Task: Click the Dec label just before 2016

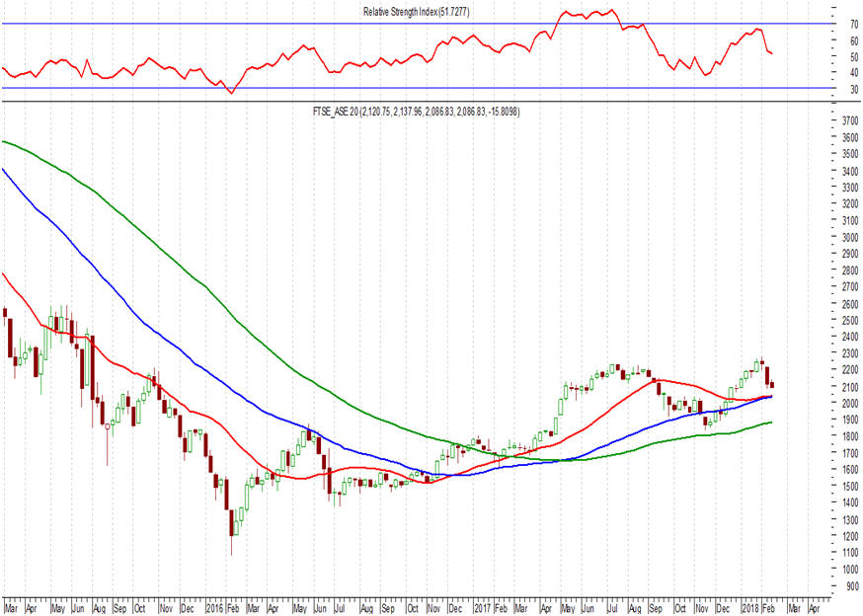Action: [x=188, y=609]
